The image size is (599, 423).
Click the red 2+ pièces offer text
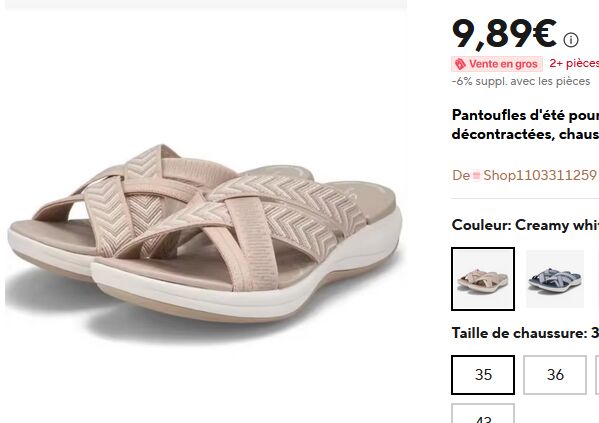(x=574, y=63)
